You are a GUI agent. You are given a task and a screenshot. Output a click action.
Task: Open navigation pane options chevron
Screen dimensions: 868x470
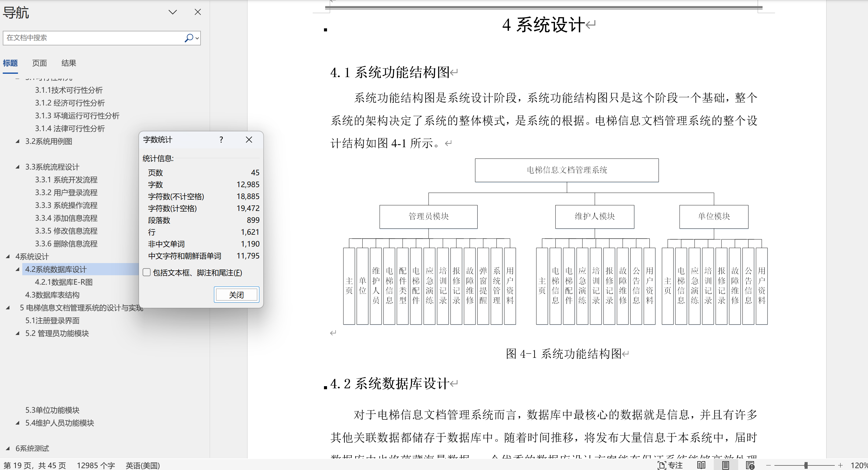(173, 12)
